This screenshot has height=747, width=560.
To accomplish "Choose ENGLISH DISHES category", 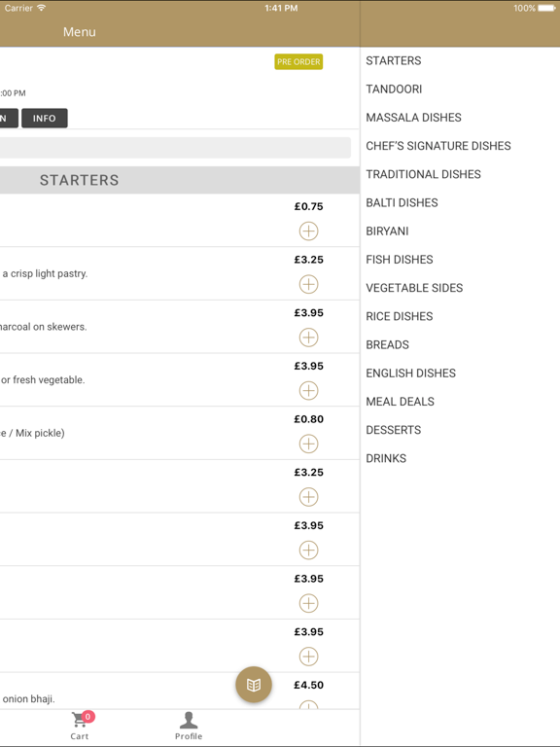I will pos(410,373).
